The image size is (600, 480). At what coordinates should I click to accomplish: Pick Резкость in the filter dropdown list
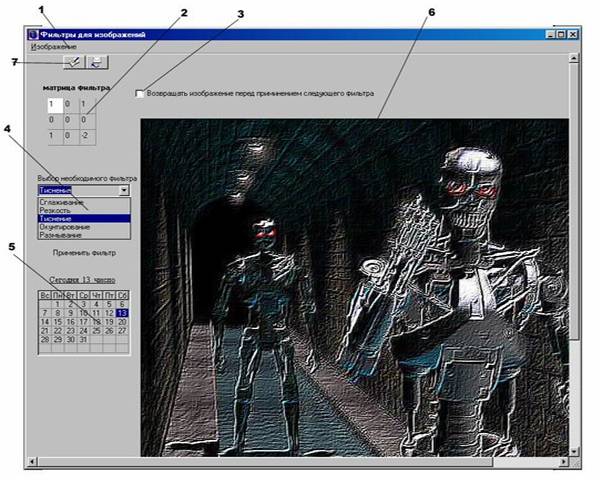coord(57,210)
